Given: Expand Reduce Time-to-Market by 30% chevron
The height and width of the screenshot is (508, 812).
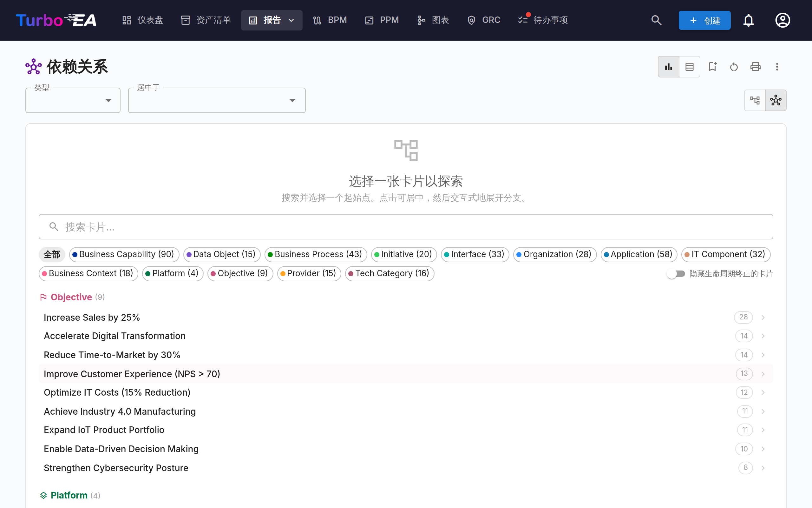Looking at the screenshot, I should coord(763,355).
